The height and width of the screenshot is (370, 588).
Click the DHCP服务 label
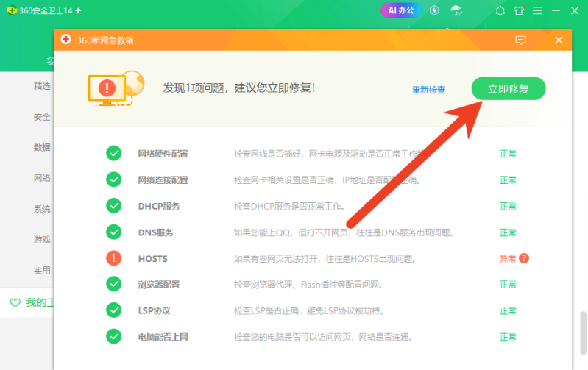click(159, 206)
